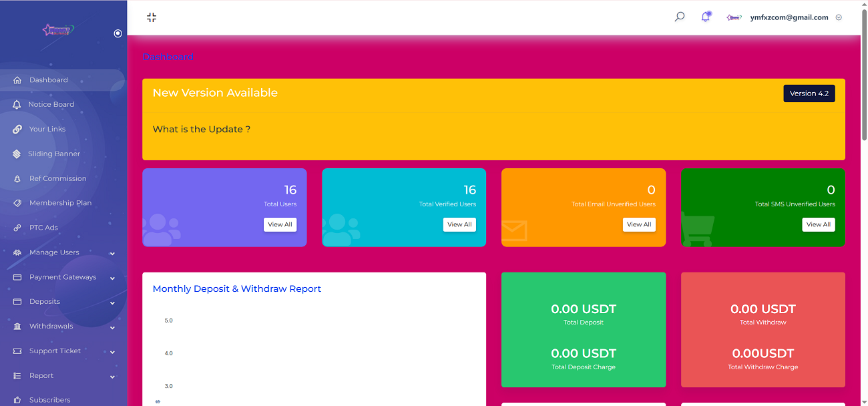Click the Your Links chain icon

pos(17,130)
